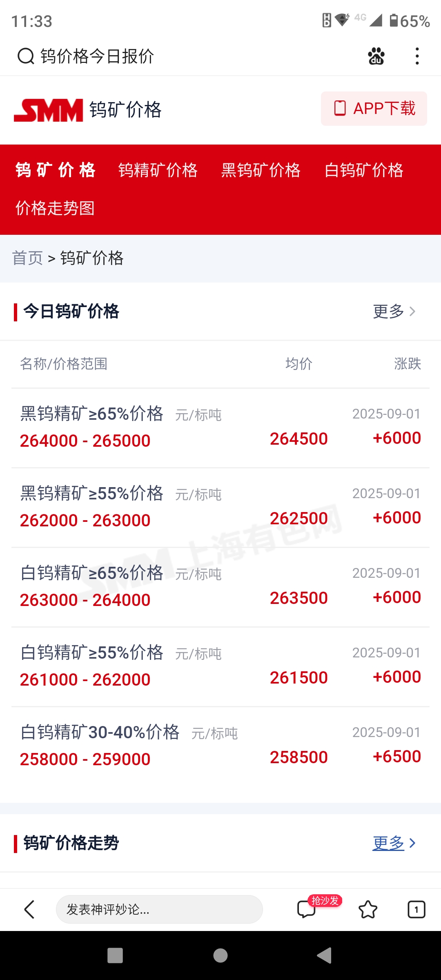Follow the 首页 breadcrumb link
The image size is (441, 980).
tap(27, 258)
